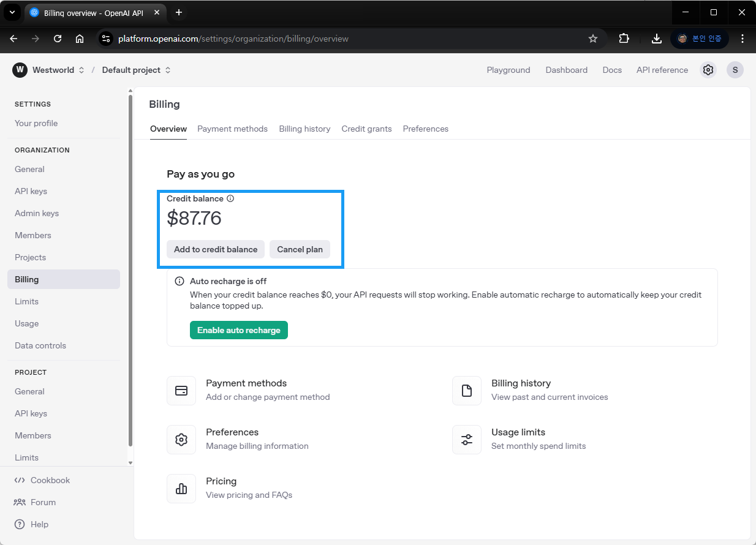This screenshot has height=545, width=756.
Task: Bookmark this page with the star icon
Action: (x=593, y=39)
